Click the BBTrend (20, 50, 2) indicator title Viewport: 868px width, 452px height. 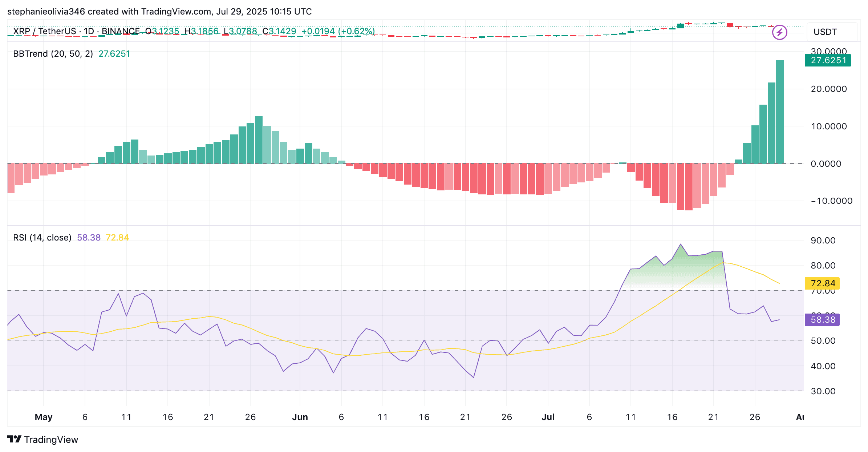coord(53,54)
